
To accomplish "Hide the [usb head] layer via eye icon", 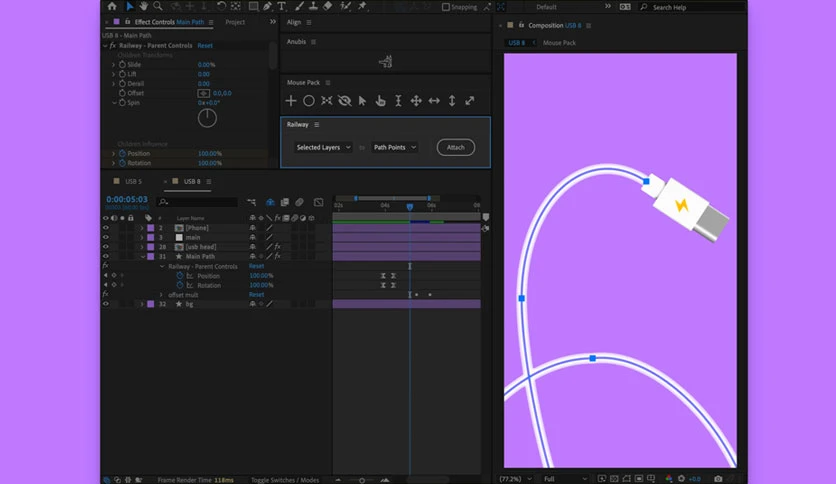I will [106, 247].
